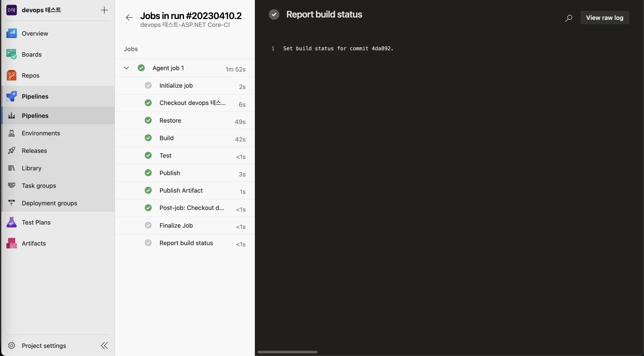Screen dimensions: 644x356
Task: Click View raw log button
Action: pos(604,18)
